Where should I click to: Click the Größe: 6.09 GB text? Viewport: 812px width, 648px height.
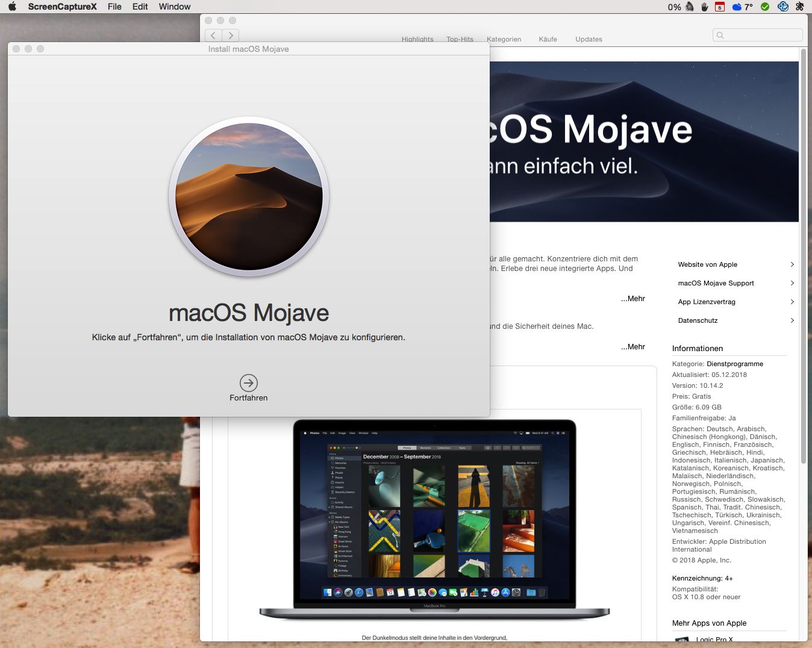(x=697, y=407)
